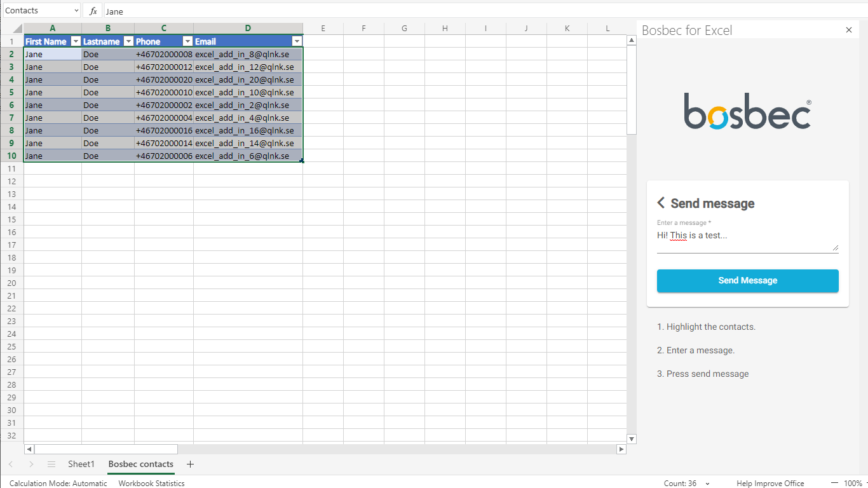The image size is (868, 488).
Task: Select cell with +46702000004
Action: (164, 118)
